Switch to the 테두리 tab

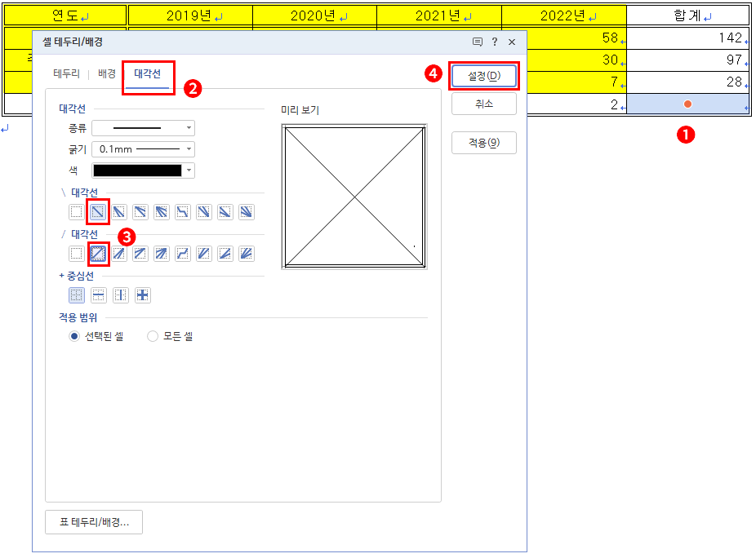66,73
